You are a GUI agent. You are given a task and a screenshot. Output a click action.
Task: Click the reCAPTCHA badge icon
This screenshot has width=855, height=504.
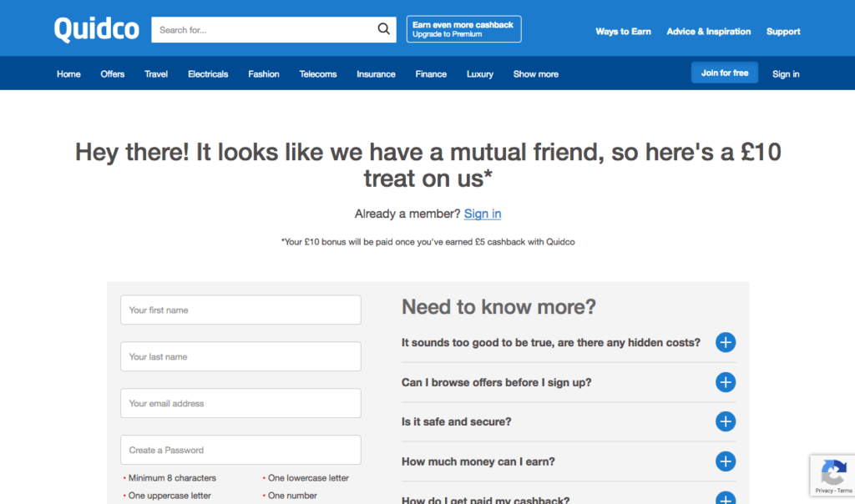point(834,471)
